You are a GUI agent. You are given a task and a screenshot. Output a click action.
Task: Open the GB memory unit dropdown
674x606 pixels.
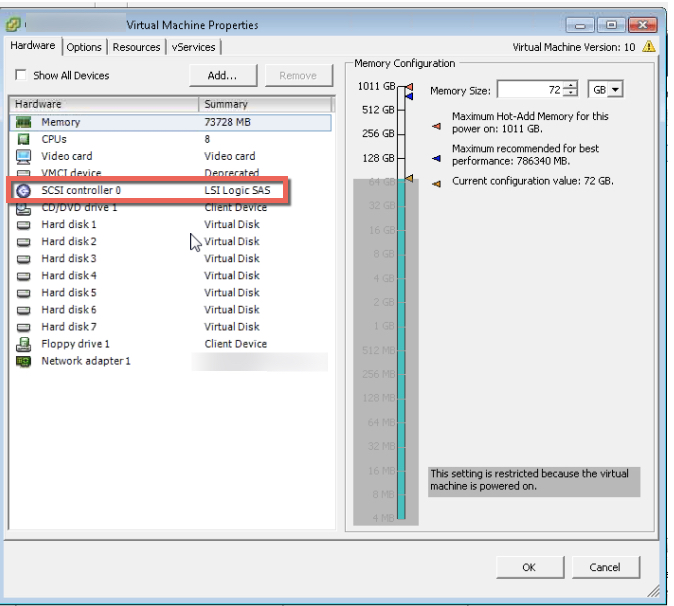(603, 91)
